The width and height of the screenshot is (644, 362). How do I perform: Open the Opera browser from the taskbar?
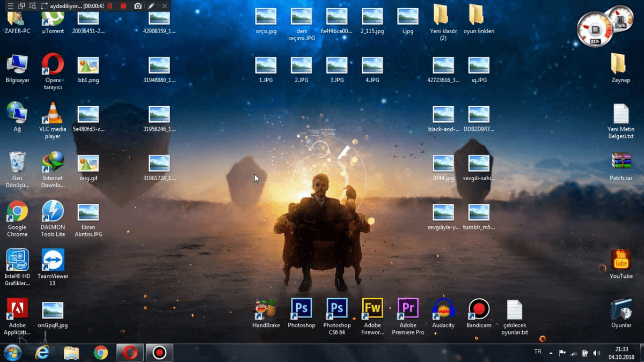coord(130,352)
